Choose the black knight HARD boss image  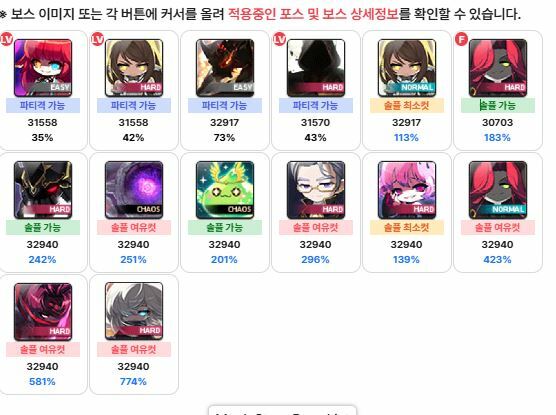point(43,190)
